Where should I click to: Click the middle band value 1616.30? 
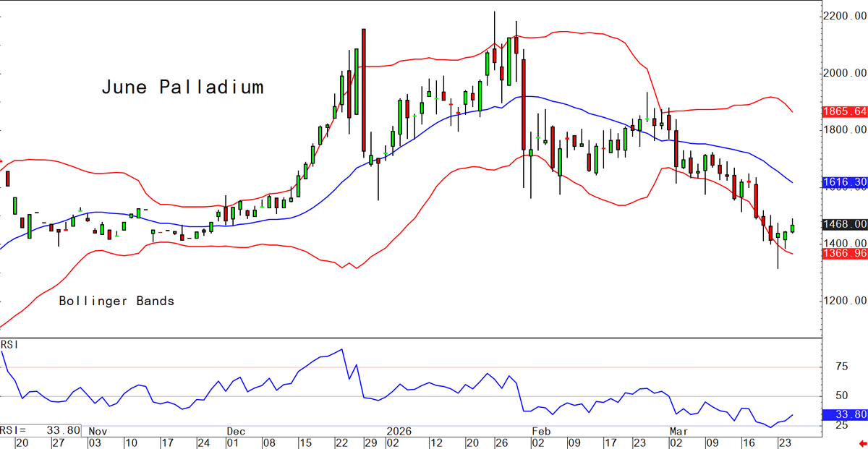845,183
